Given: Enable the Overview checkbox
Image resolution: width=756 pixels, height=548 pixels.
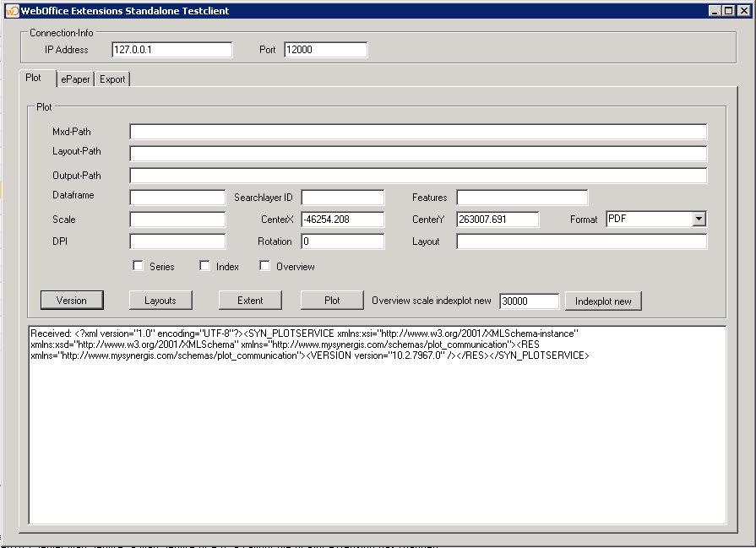Looking at the screenshot, I should pyautogui.click(x=265, y=265).
